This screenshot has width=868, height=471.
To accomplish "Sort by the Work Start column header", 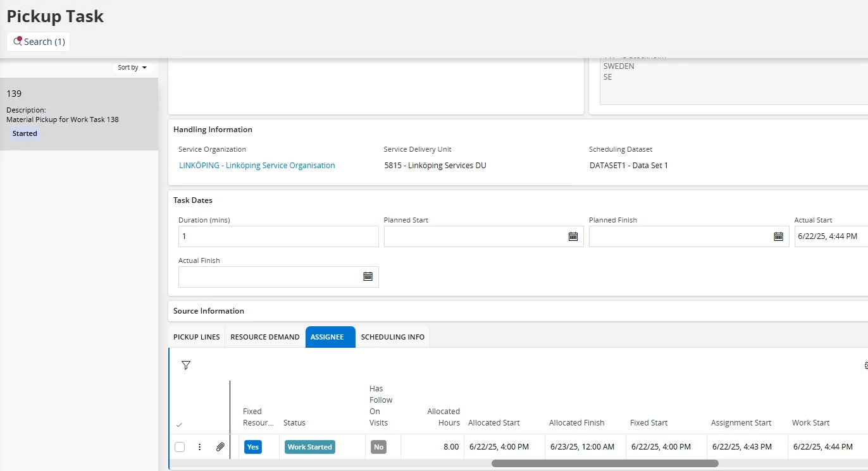I will point(811,423).
